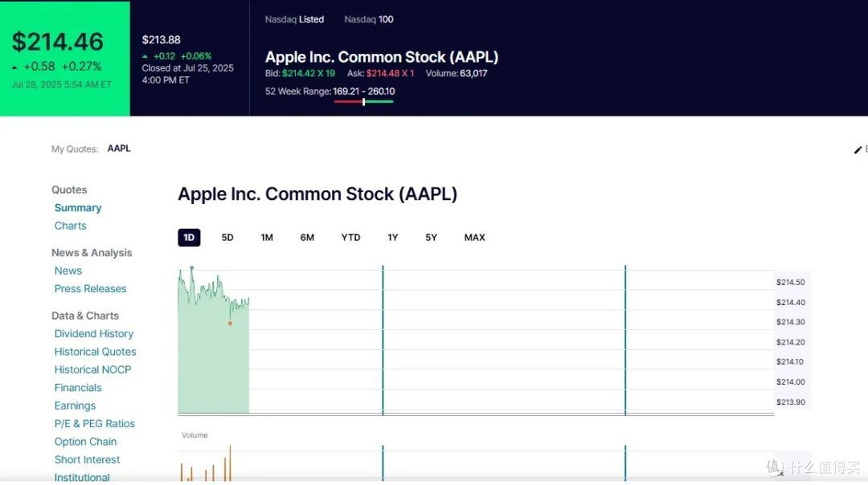Switch chart to 5D range

pos(227,237)
